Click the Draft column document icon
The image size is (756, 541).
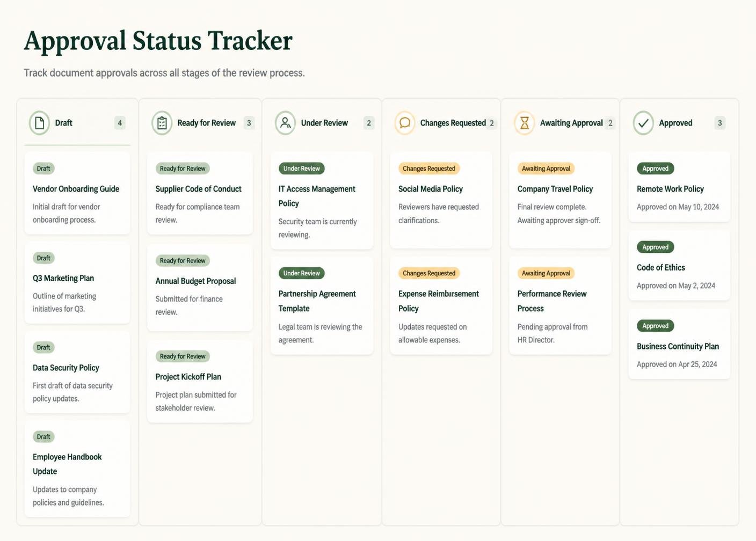coord(39,123)
